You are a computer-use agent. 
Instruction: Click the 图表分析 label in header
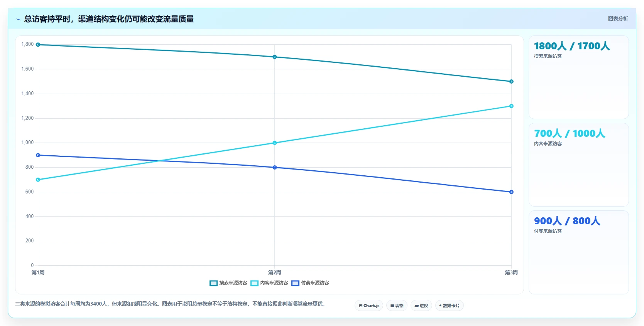(x=618, y=18)
